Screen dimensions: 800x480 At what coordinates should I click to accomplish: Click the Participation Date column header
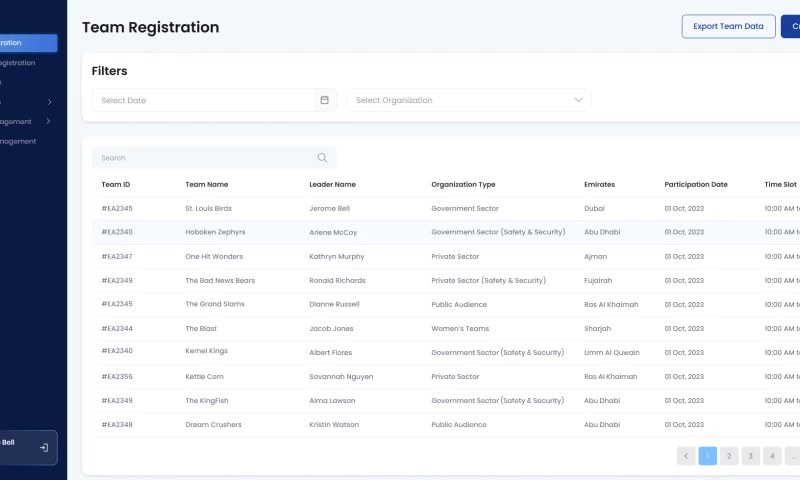pyautogui.click(x=696, y=184)
